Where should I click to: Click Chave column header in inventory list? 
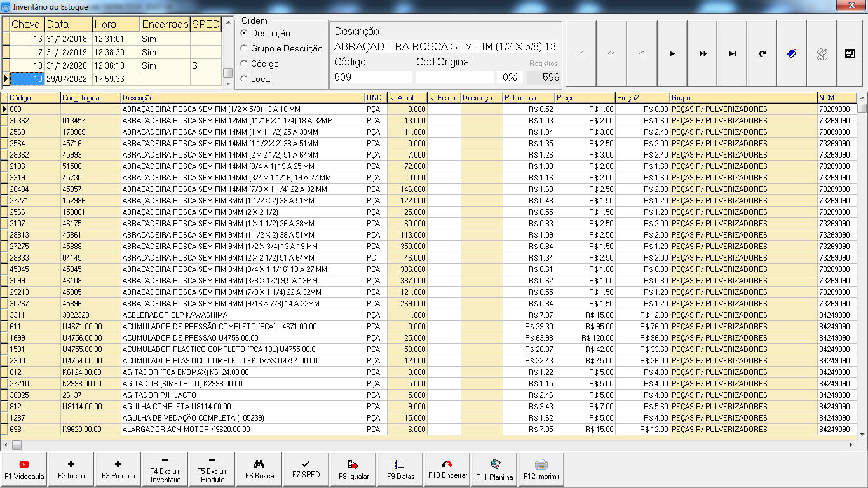pyautogui.click(x=27, y=24)
